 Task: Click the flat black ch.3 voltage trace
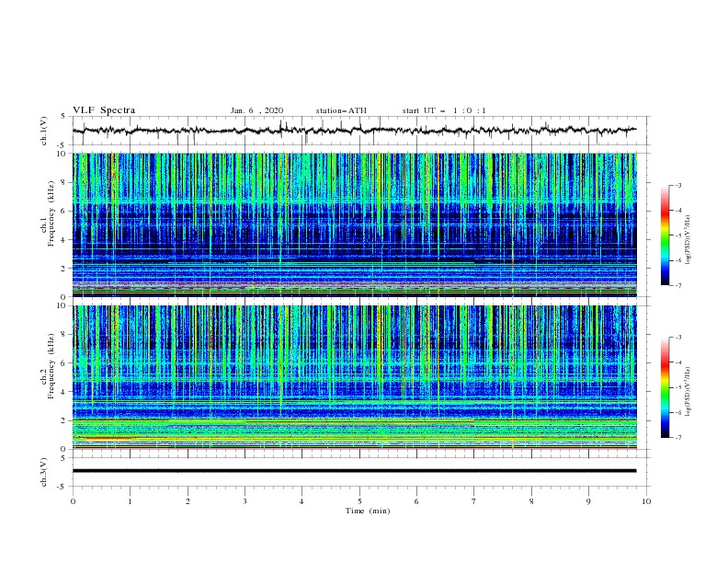(354, 471)
